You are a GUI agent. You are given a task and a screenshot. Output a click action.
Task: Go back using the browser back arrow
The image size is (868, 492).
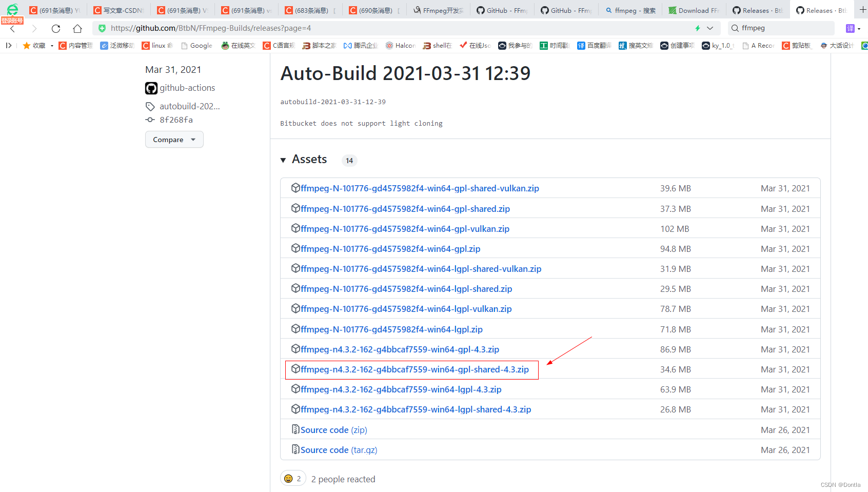(x=13, y=29)
